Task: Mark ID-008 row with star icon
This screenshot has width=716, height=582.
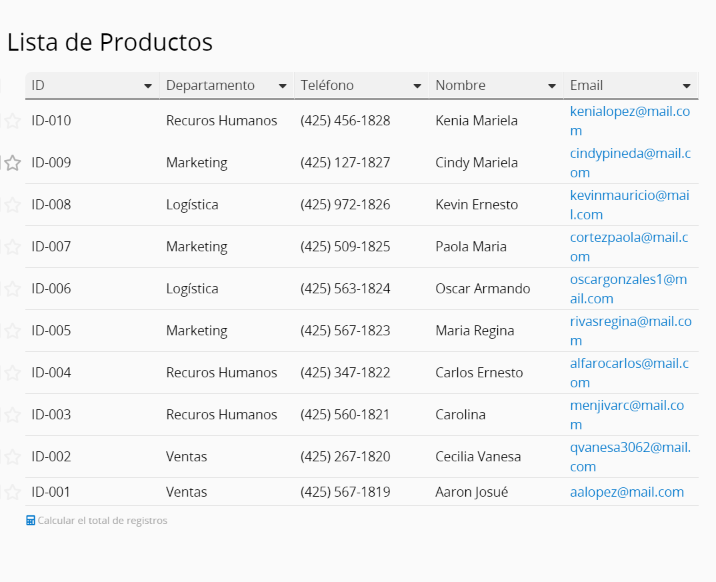Action: (x=12, y=204)
